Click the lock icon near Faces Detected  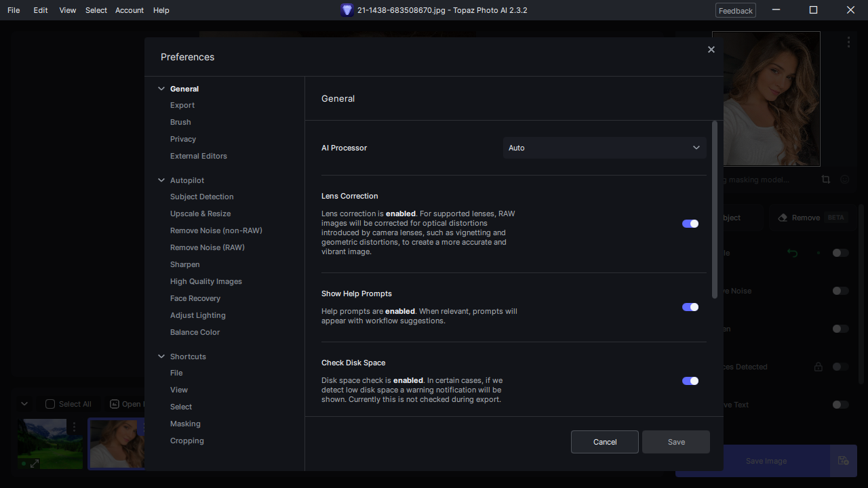[818, 367]
